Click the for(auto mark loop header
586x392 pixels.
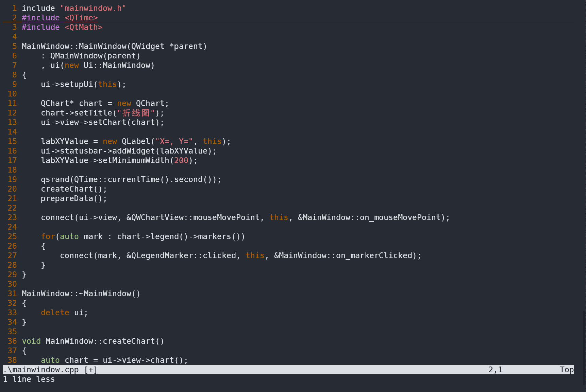coord(143,236)
